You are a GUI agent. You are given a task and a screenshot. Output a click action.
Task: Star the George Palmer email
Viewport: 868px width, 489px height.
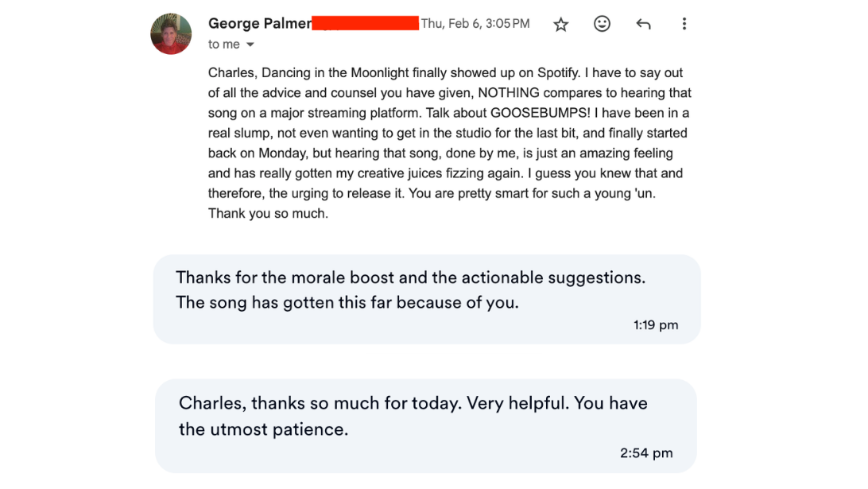point(561,24)
